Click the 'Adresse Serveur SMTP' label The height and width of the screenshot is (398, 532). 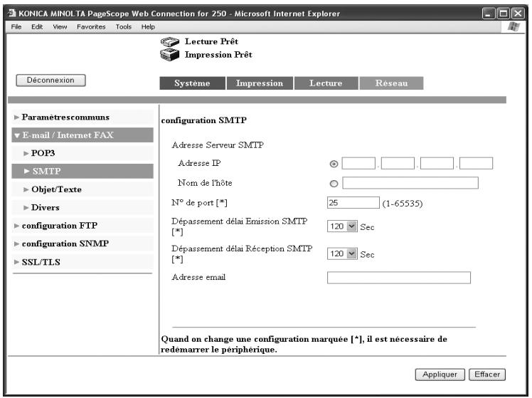pyautogui.click(x=218, y=145)
